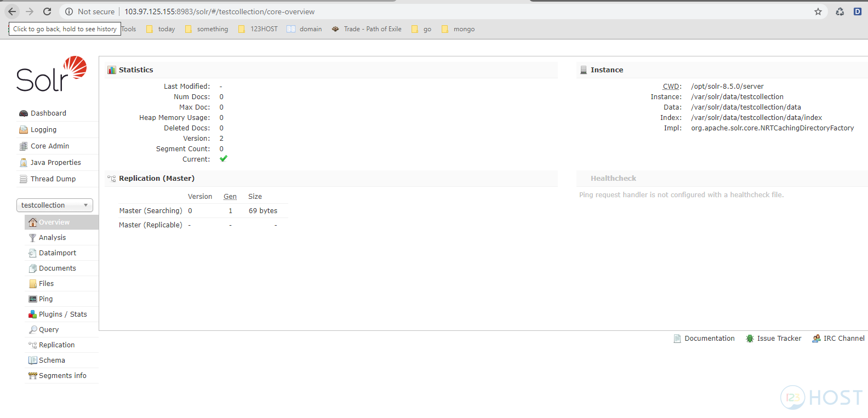Click the Gen column header
868x418 pixels.
(230, 197)
